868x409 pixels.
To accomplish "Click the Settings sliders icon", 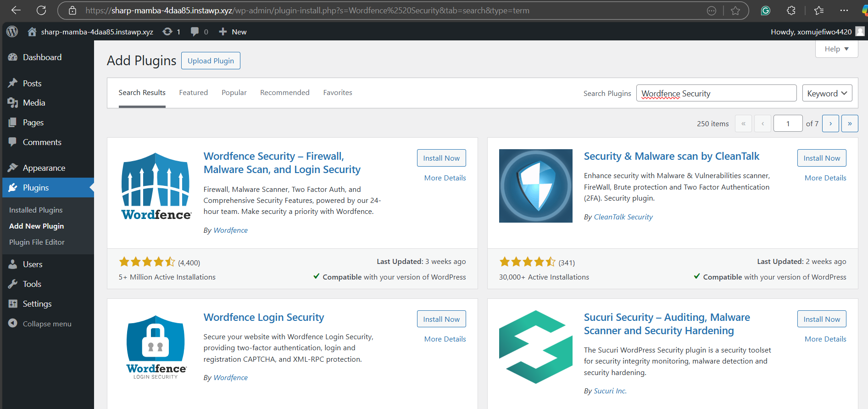I will pos(13,304).
